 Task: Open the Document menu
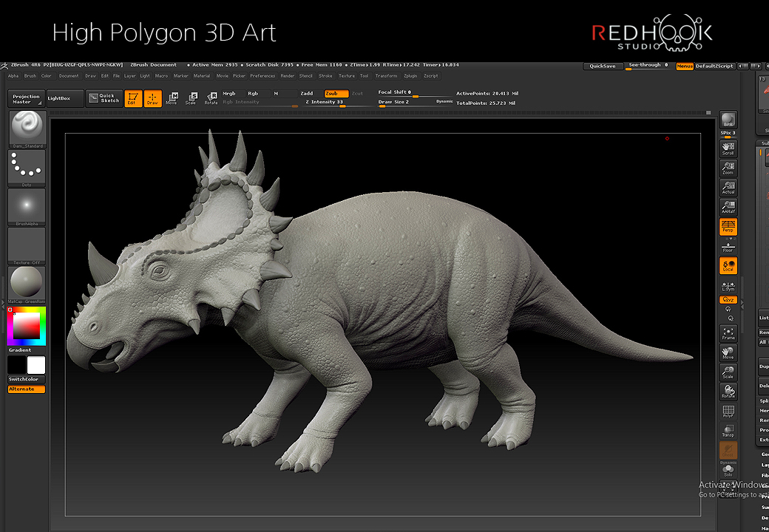pyautogui.click(x=69, y=76)
